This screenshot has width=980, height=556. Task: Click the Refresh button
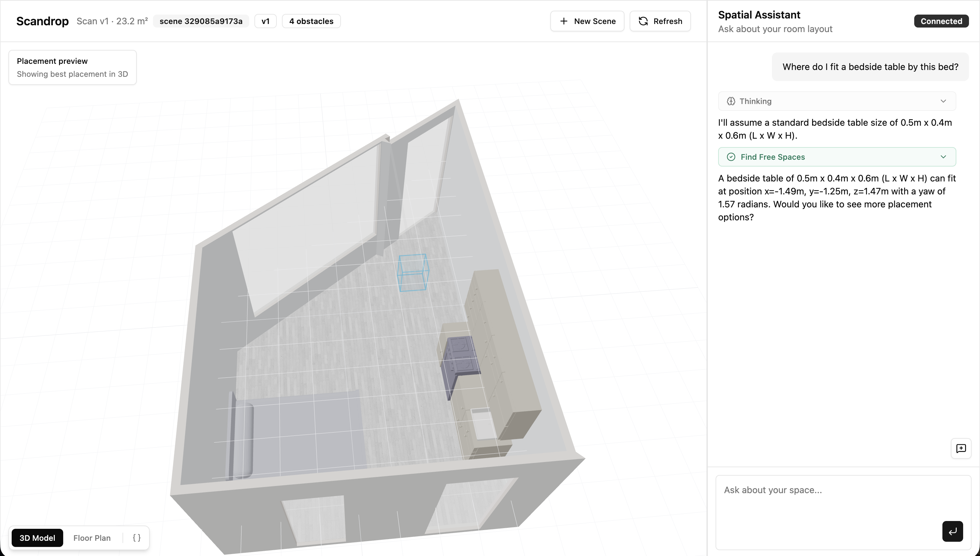pyautogui.click(x=660, y=21)
